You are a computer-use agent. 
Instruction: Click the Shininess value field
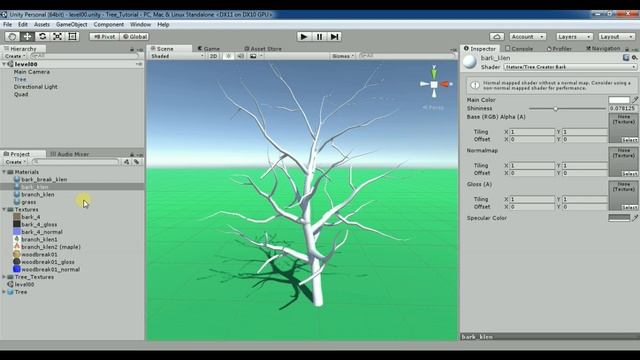[x=623, y=109]
